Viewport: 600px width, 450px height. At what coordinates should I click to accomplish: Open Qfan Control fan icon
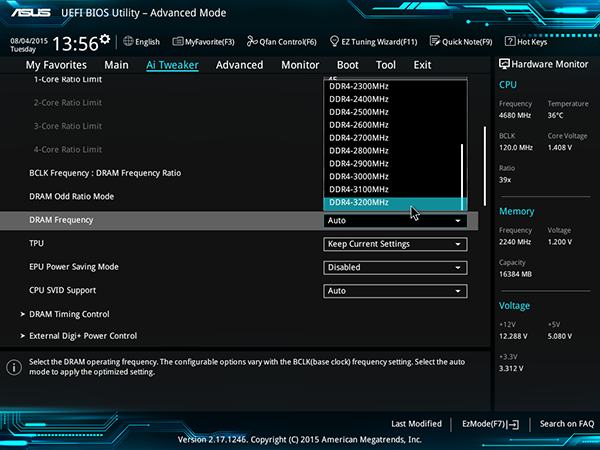tap(252, 41)
